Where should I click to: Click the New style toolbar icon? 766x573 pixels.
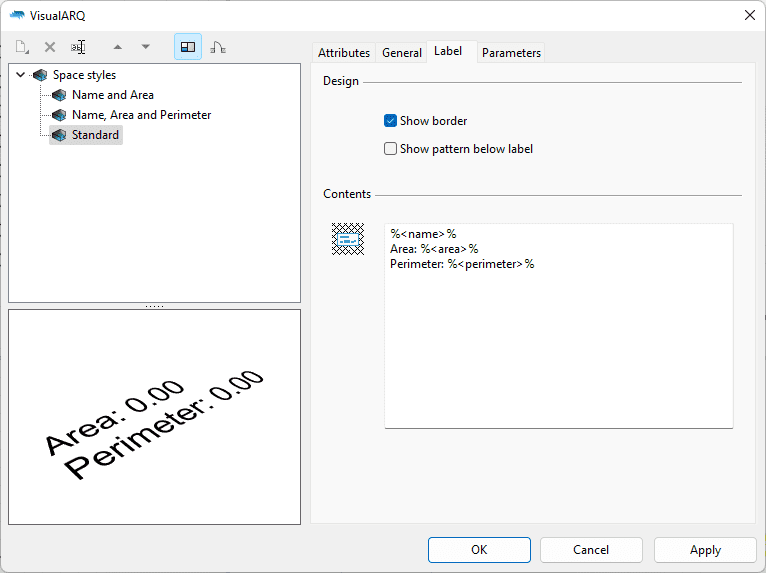22,47
